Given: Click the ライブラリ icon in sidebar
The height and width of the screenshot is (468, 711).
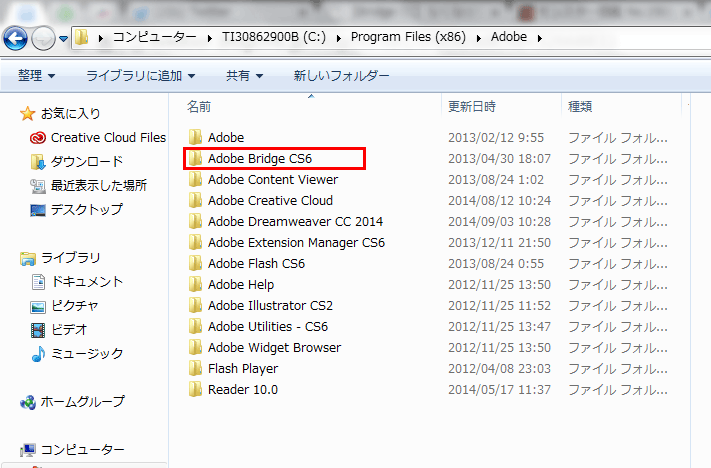Looking at the screenshot, I should click(x=28, y=258).
